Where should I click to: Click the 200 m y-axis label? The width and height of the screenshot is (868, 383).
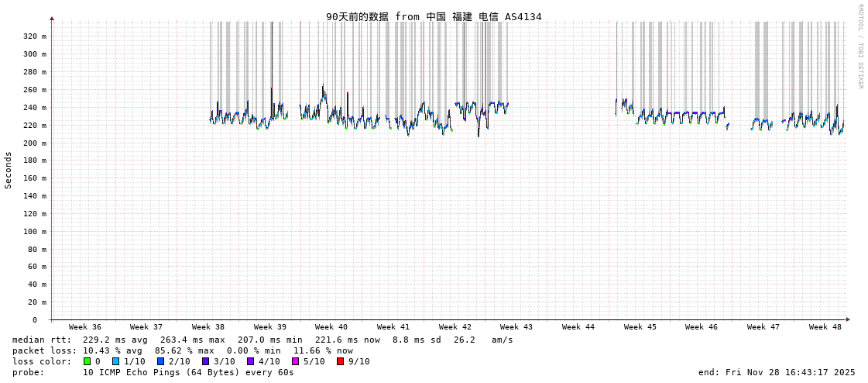(x=34, y=143)
